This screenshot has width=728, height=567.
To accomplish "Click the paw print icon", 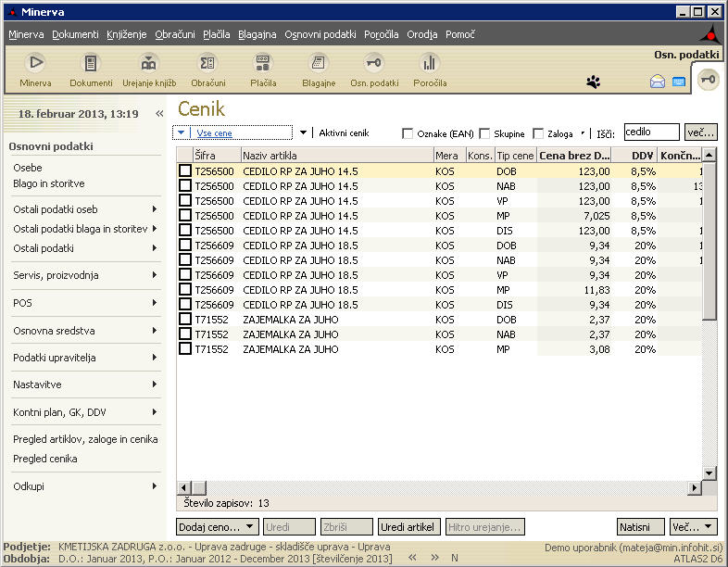I will [x=594, y=82].
